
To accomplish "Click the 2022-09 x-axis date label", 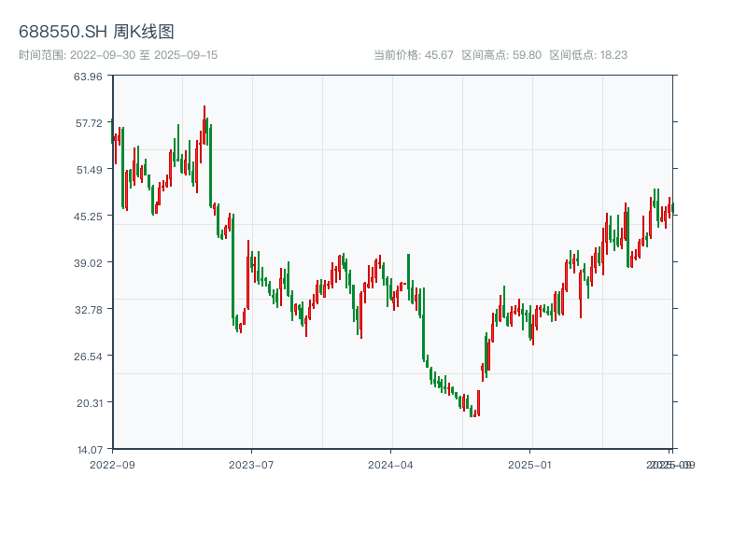I will pyautogui.click(x=112, y=464).
